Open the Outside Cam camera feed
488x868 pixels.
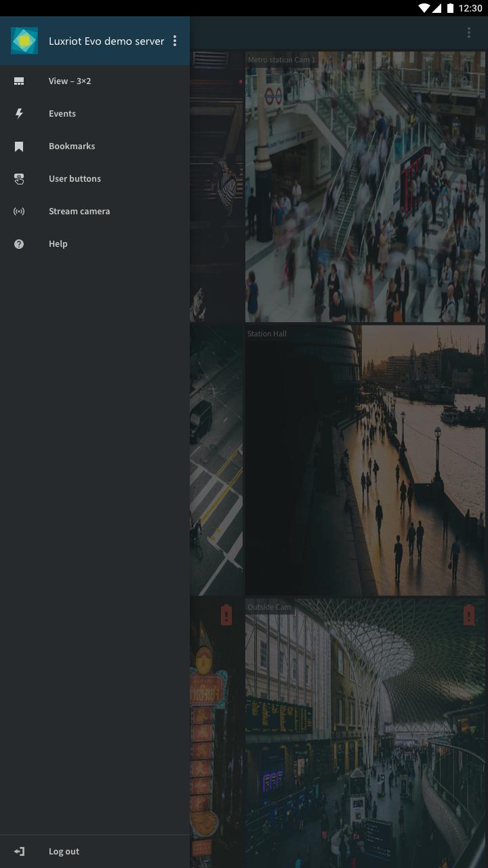tap(365, 733)
